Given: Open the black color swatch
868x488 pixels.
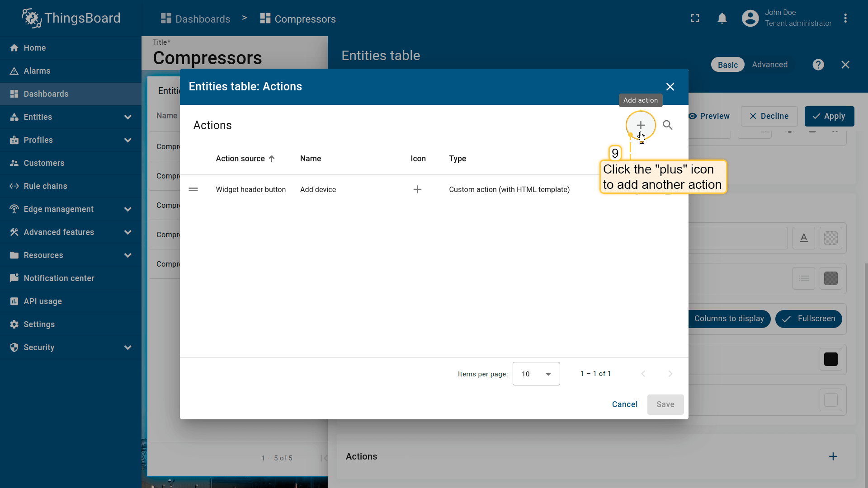Looking at the screenshot, I should tap(830, 359).
